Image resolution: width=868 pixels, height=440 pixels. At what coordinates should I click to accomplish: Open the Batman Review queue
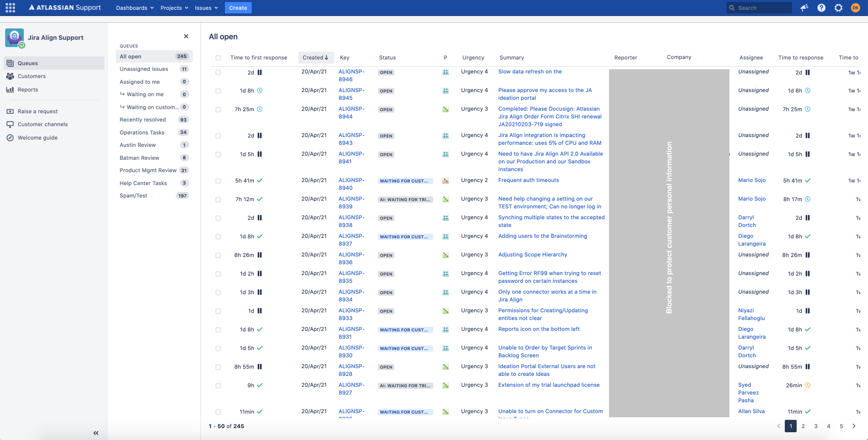pyautogui.click(x=154, y=158)
